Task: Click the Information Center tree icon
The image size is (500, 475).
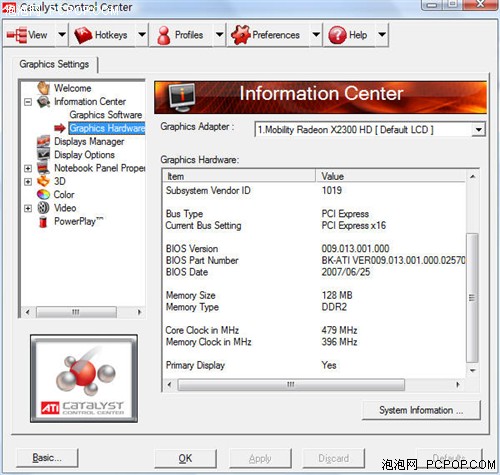Action: point(43,102)
